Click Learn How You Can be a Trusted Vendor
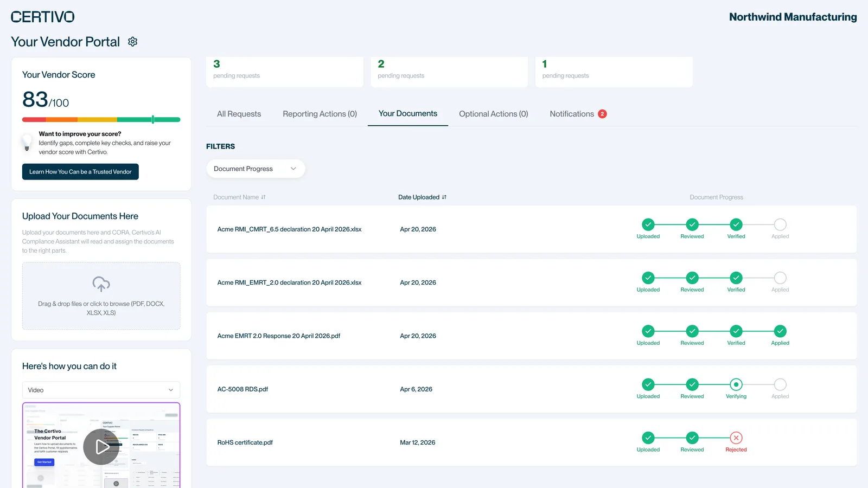The image size is (868, 488). click(x=80, y=172)
